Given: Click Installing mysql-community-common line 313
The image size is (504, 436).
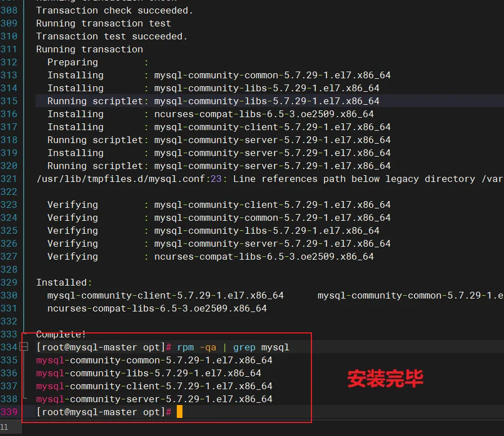Looking at the screenshot, I should tap(219, 75).
